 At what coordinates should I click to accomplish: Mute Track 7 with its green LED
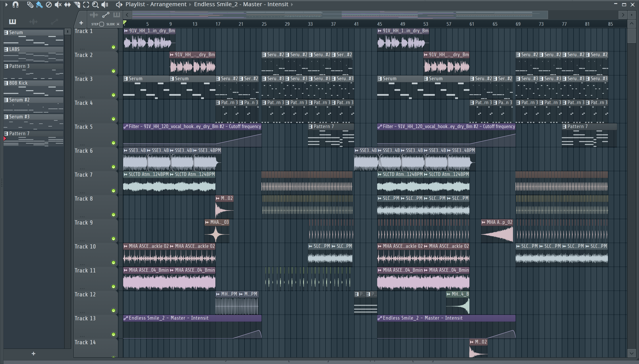pyautogui.click(x=113, y=191)
